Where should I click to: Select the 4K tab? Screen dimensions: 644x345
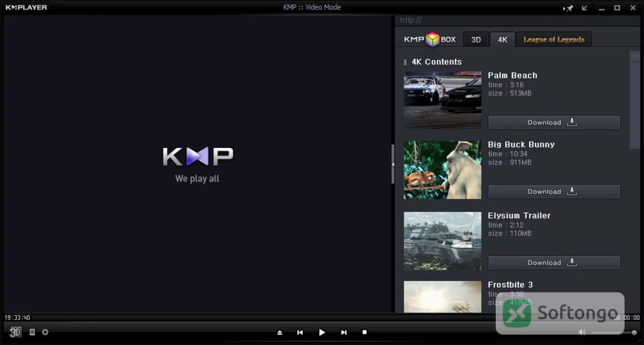click(502, 40)
